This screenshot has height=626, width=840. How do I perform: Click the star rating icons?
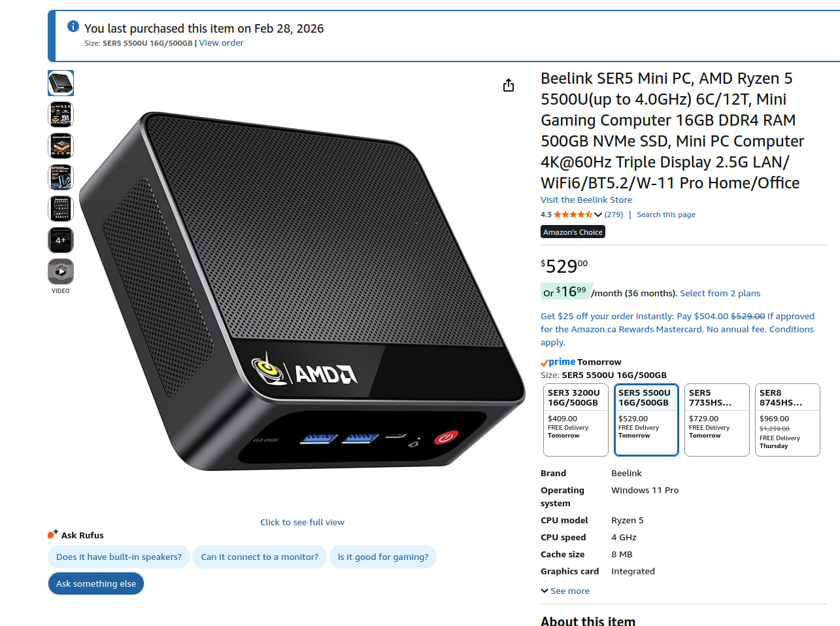(573, 215)
